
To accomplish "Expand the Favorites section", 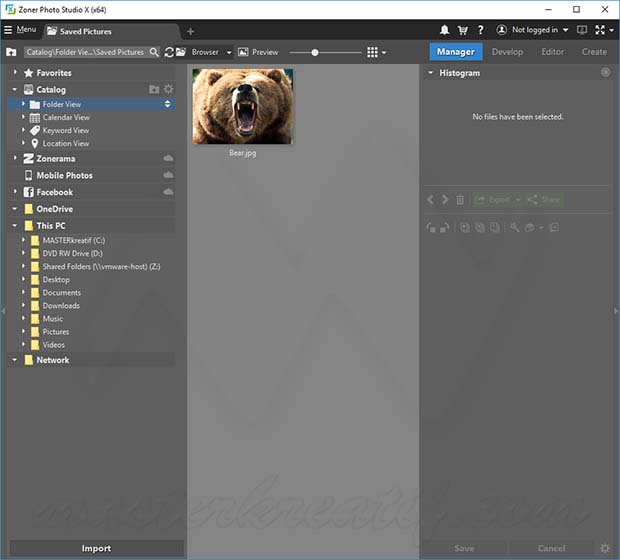I will [15, 72].
